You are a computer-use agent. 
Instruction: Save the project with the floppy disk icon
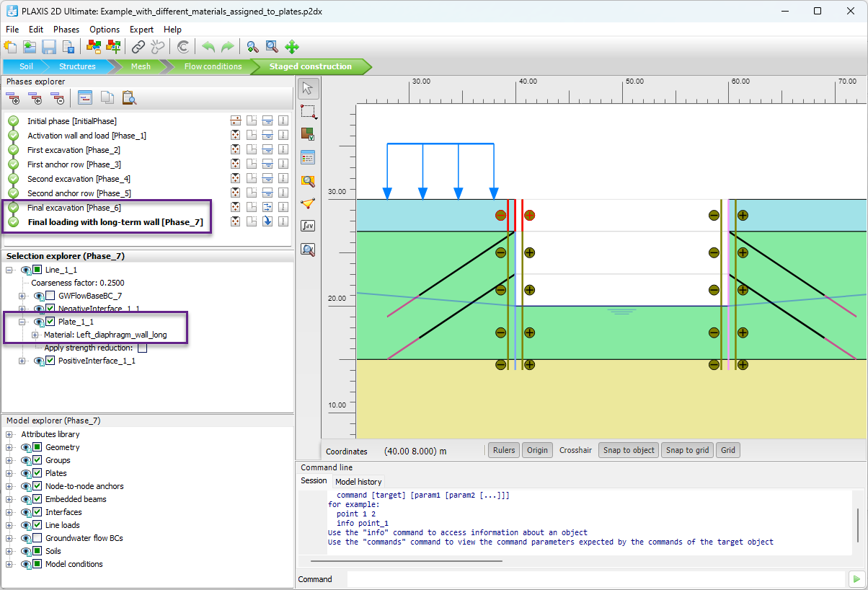49,47
